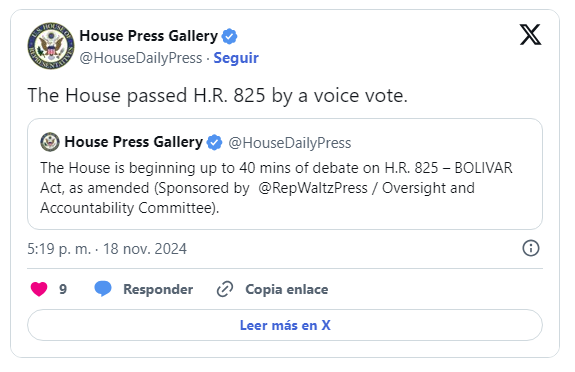Image resolution: width=575 pixels, height=372 pixels.
Task: Click the small seal avatar in the quoted tweet
Action: (x=50, y=142)
